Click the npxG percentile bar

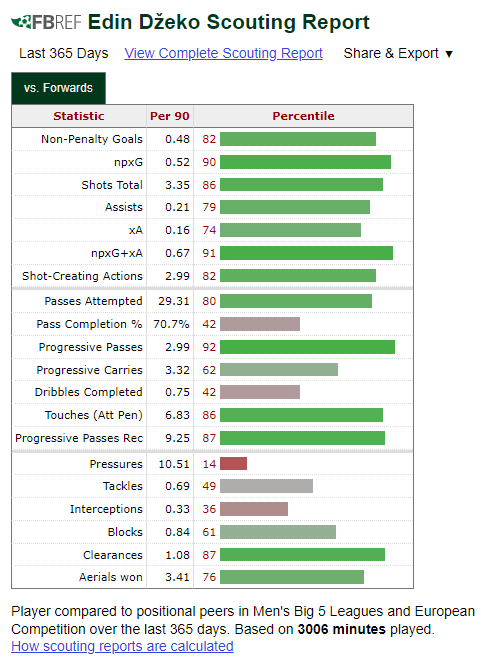[305, 162]
